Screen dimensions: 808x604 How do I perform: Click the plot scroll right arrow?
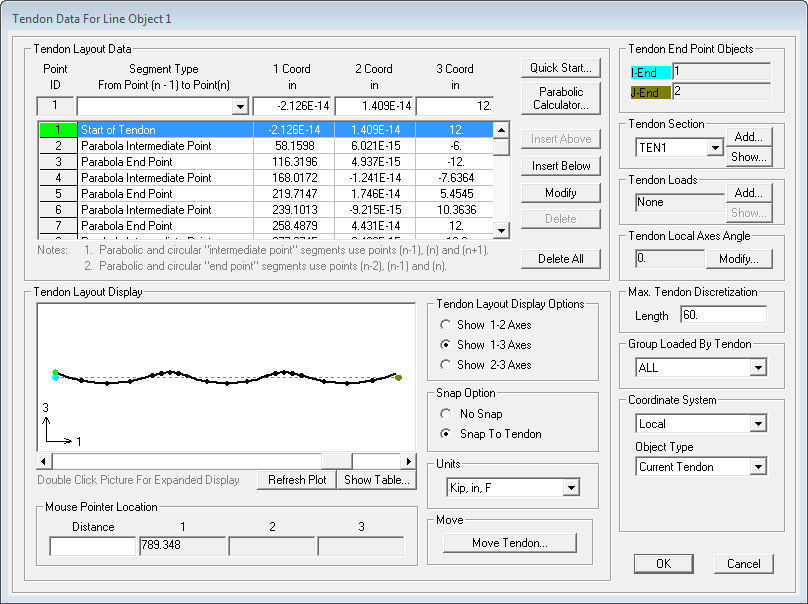click(x=409, y=461)
